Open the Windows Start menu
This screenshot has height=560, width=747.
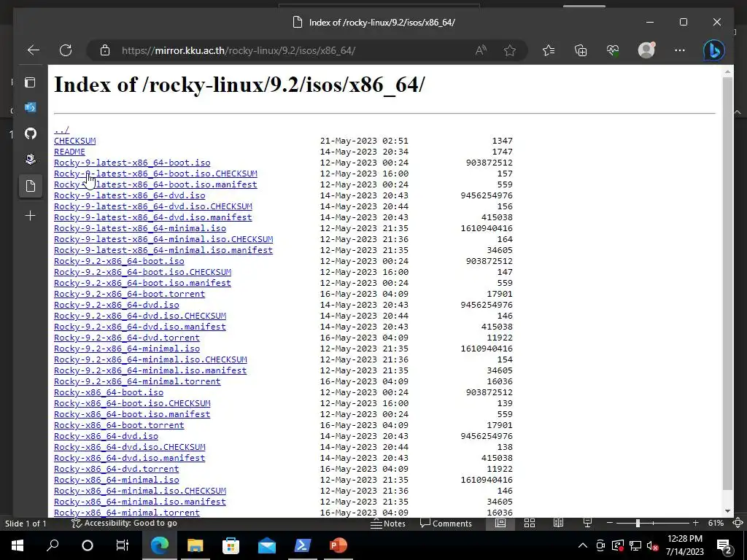18,545
